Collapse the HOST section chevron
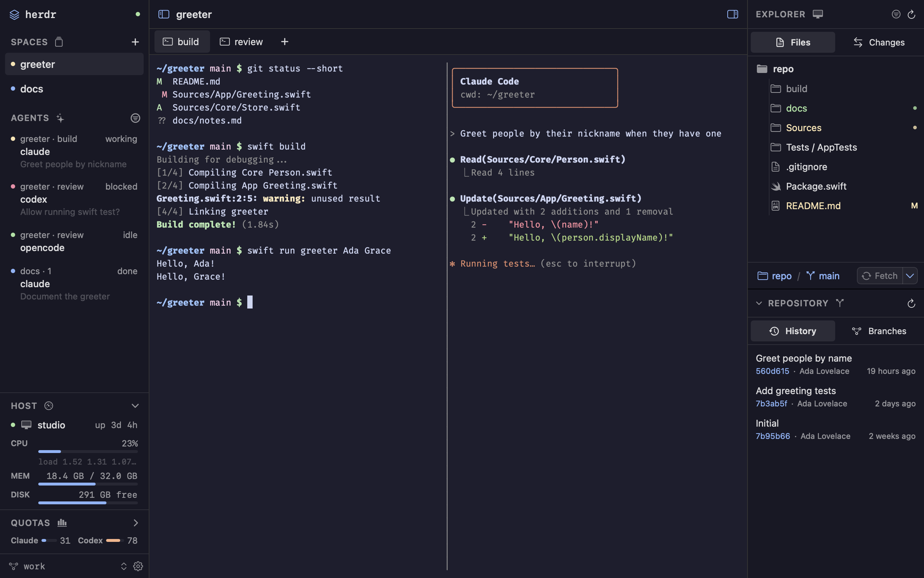The image size is (924, 578). pyautogui.click(x=135, y=406)
